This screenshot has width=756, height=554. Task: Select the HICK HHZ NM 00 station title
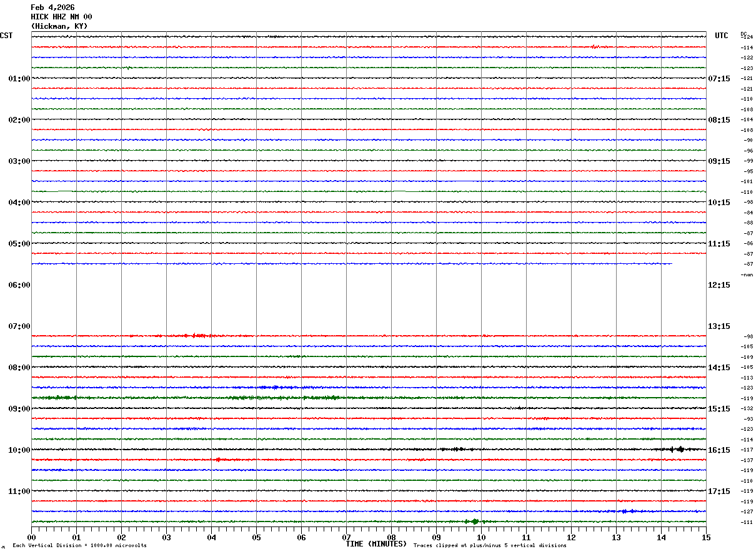click(61, 17)
